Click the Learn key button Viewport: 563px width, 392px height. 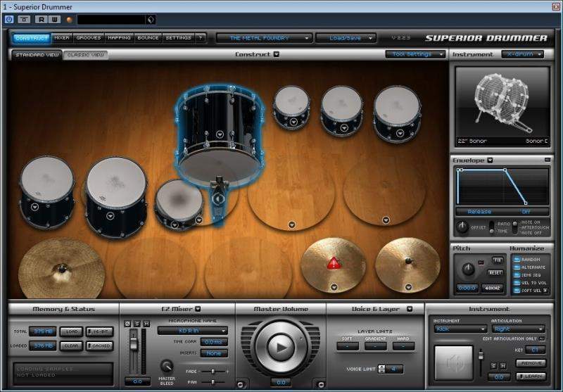[x=531, y=377]
